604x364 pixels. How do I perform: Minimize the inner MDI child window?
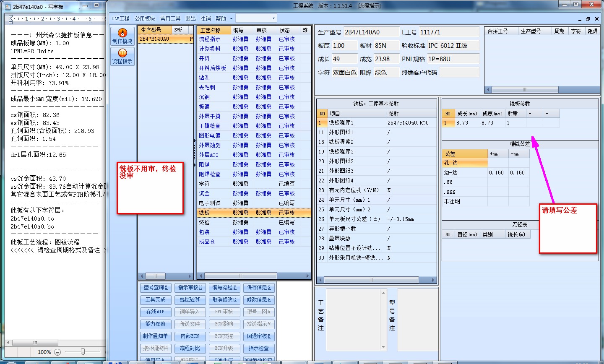pos(580,19)
